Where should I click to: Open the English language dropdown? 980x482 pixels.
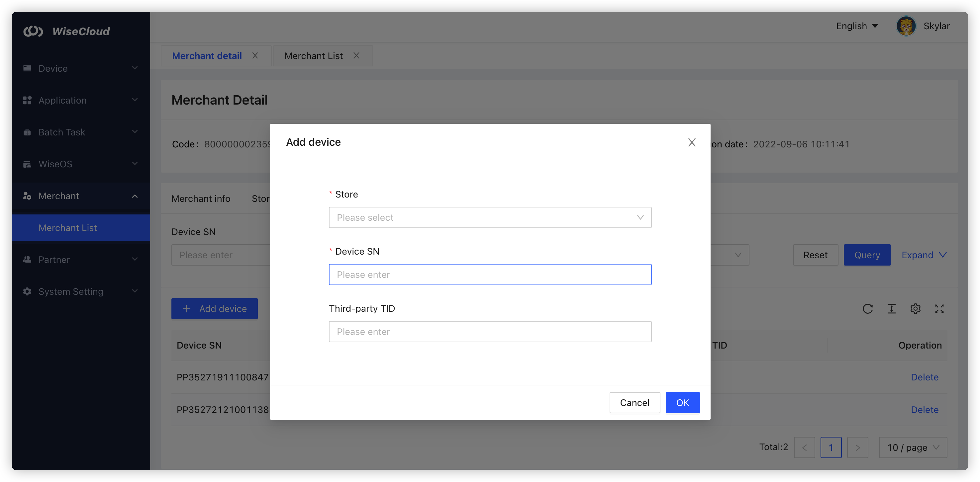[x=857, y=26]
